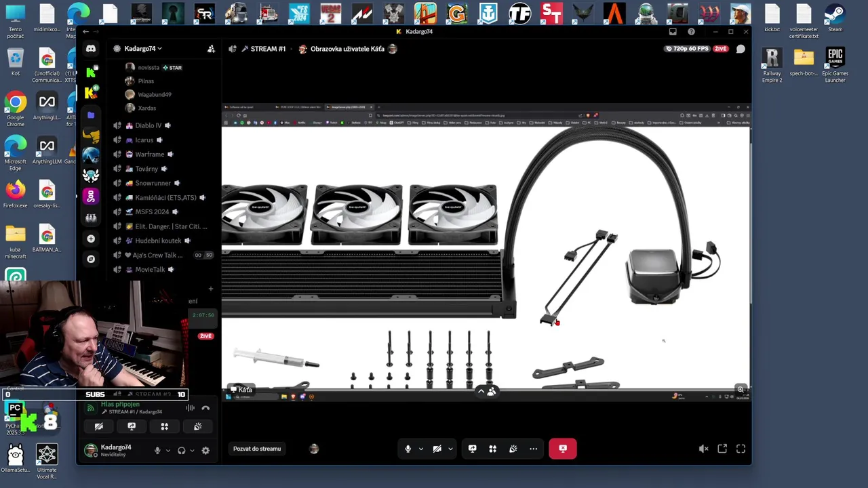Click STREAM #1 channel title
Viewport: 868px width, 488px height.
[x=268, y=49]
